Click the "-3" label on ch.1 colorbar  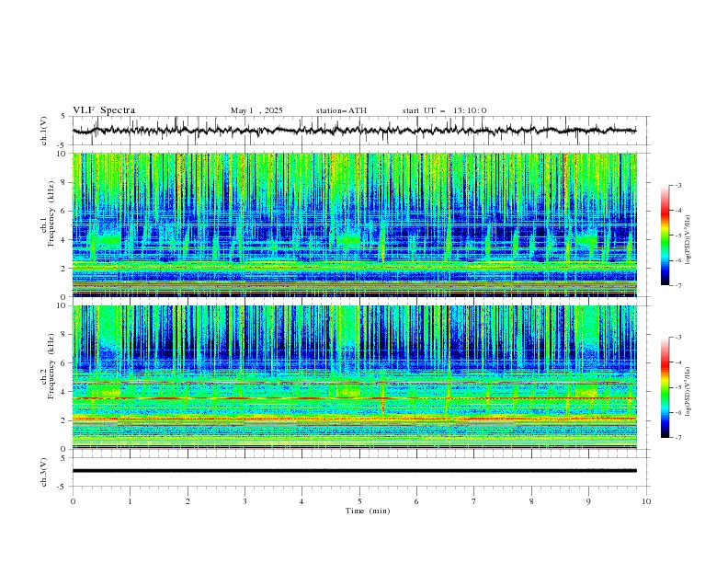[x=677, y=185]
